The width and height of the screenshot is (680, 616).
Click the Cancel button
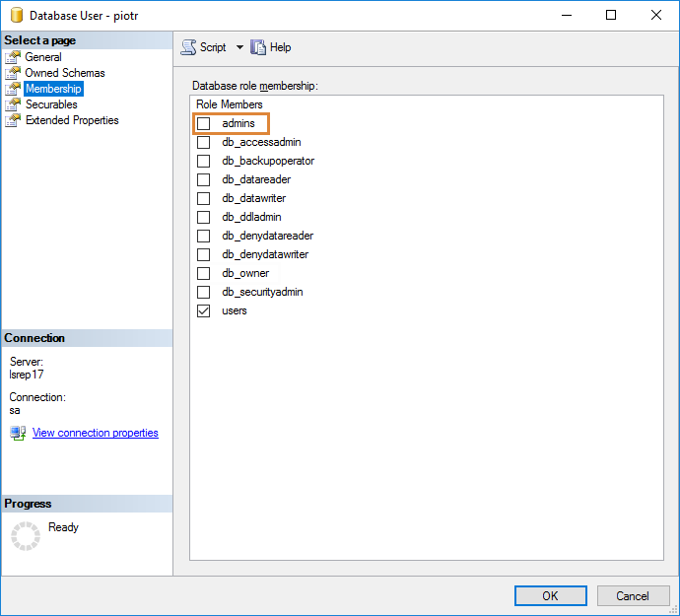pyautogui.click(x=632, y=595)
